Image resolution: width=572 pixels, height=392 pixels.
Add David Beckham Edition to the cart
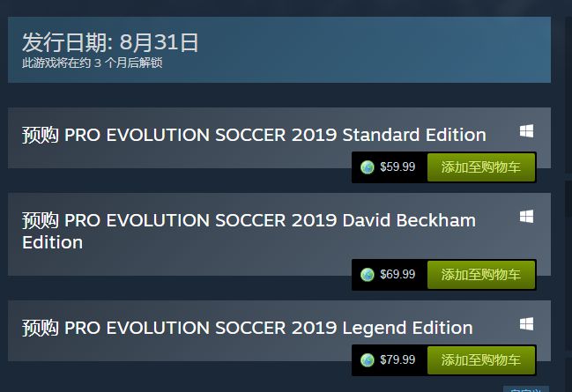[x=480, y=274]
